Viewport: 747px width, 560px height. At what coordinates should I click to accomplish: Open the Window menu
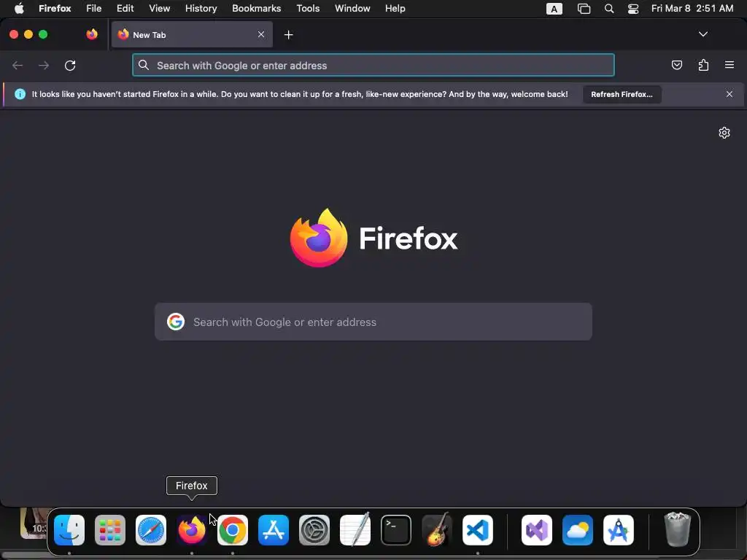pyautogui.click(x=352, y=9)
